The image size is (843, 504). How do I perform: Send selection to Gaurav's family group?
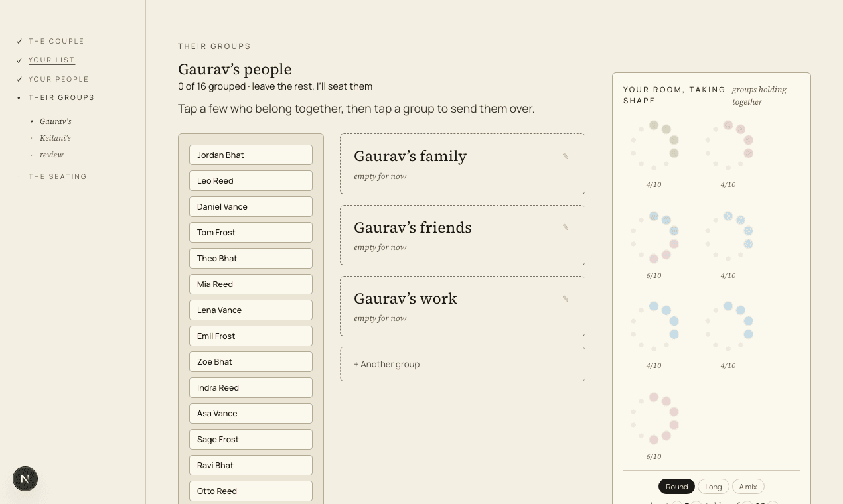click(x=463, y=164)
